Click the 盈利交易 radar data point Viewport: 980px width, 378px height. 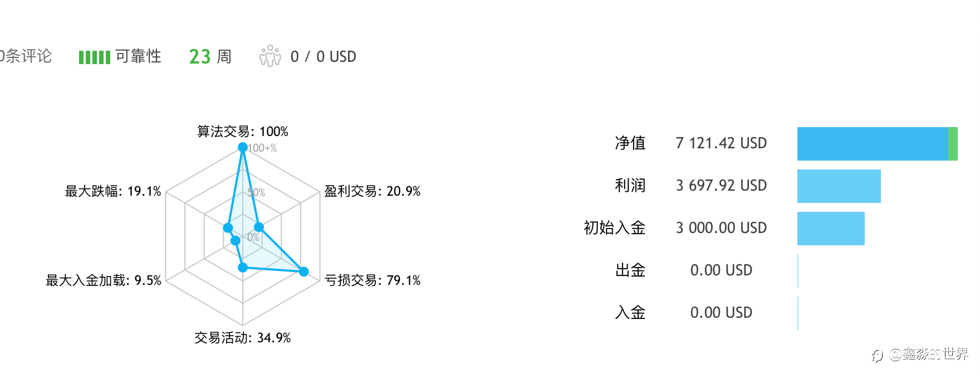click(x=258, y=227)
